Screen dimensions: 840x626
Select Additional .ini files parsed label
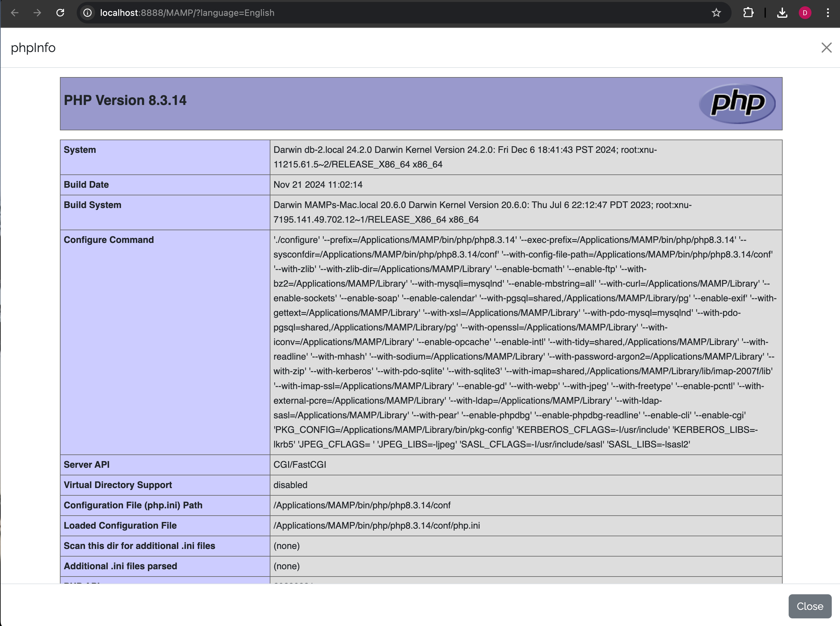(120, 566)
